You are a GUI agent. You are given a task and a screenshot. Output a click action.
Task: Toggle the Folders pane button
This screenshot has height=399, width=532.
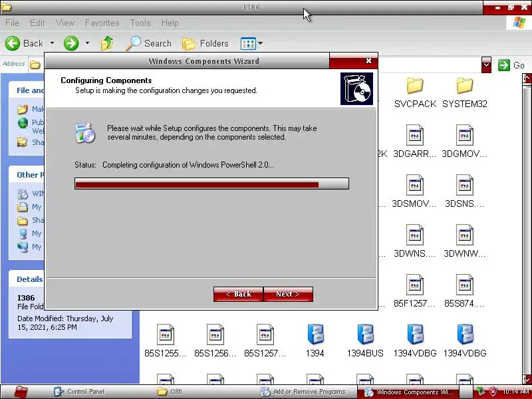[x=205, y=43]
